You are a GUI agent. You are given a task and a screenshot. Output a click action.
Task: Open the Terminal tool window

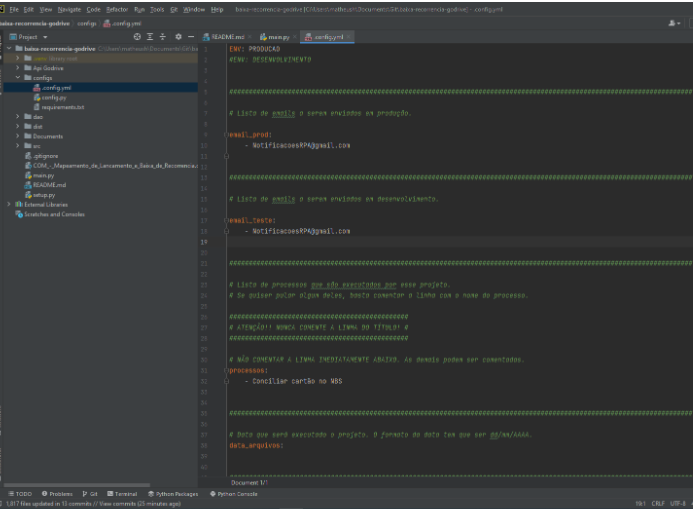[122, 494]
